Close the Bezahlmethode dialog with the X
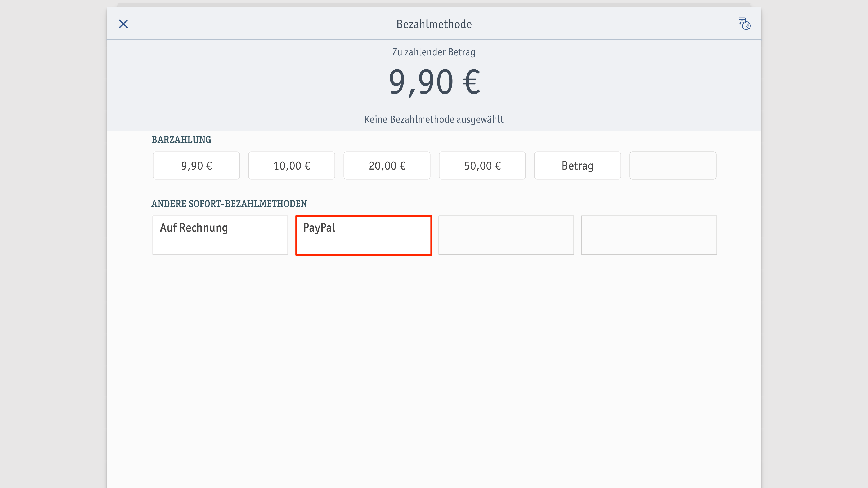Screen dimensions: 868x488 click(123, 24)
